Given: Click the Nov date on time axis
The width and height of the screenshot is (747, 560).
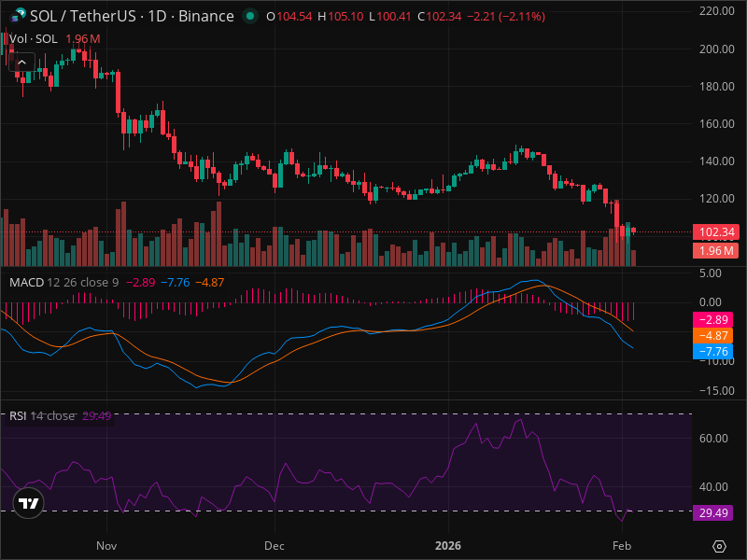Looking at the screenshot, I should (106, 546).
